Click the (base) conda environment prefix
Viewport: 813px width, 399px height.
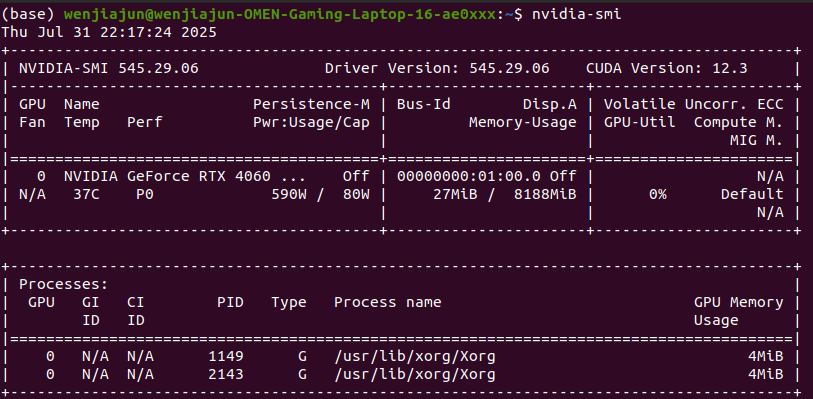(29, 15)
